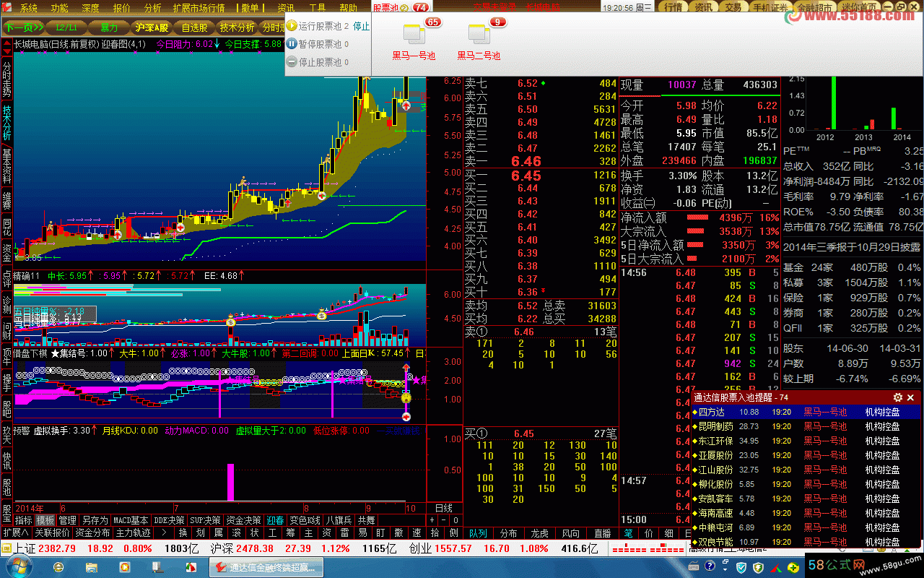Click the 指标 tab below chart
The image size is (924, 578).
coord(24,520)
